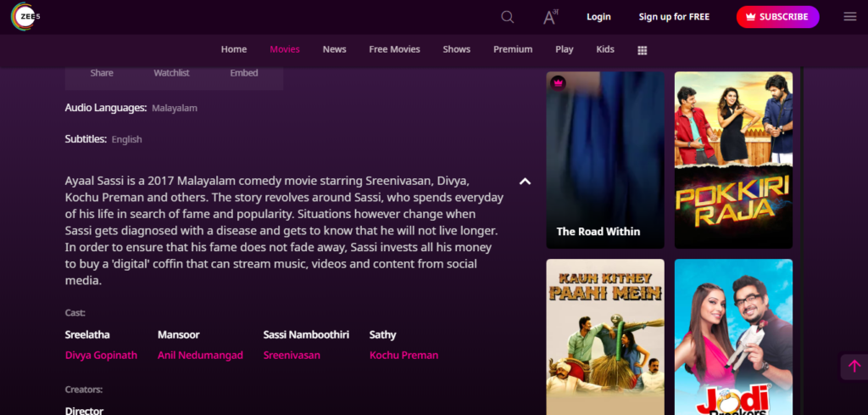This screenshot has height=415, width=868.
Task: Click the character name Sassi Namboothiri
Action: tap(306, 334)
